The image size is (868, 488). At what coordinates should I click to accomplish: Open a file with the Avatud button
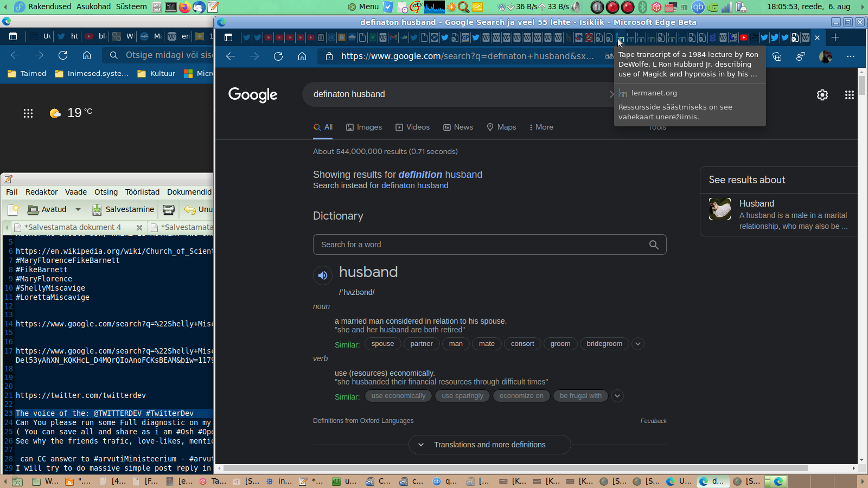point(48,209)
